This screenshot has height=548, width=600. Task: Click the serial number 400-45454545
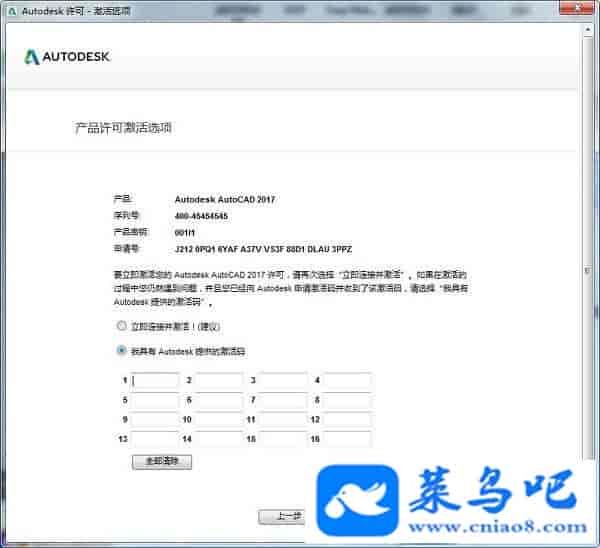point(201,216)
